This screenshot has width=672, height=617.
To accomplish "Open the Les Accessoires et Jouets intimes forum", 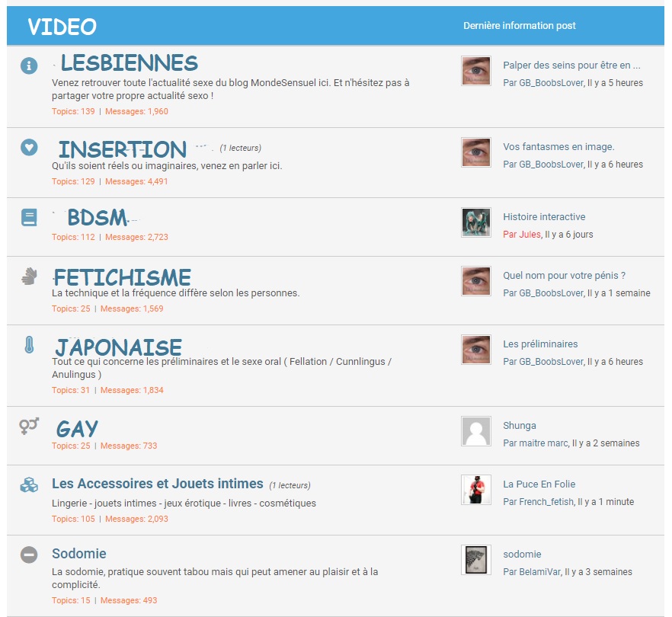I will [x=157, y=484].
